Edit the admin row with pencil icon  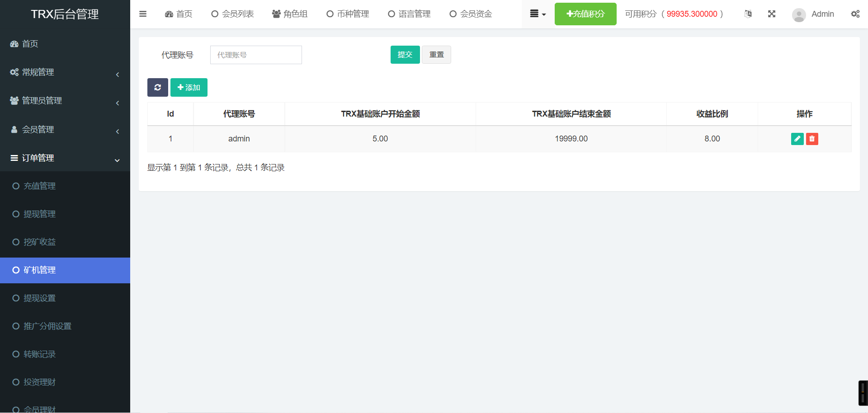(797, 139)
